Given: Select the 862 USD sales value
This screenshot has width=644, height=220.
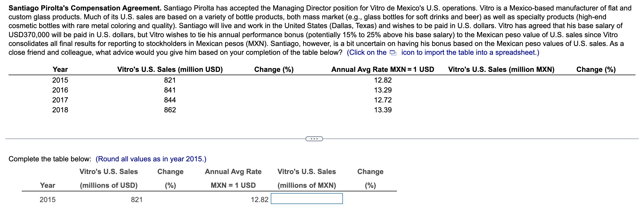Looking at the screenshot, I should click(x=170, y=110).
